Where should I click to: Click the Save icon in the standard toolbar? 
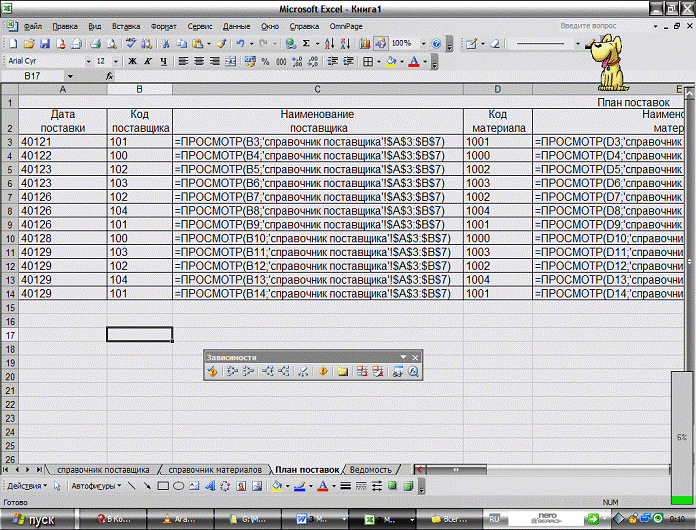click(44, 44)
